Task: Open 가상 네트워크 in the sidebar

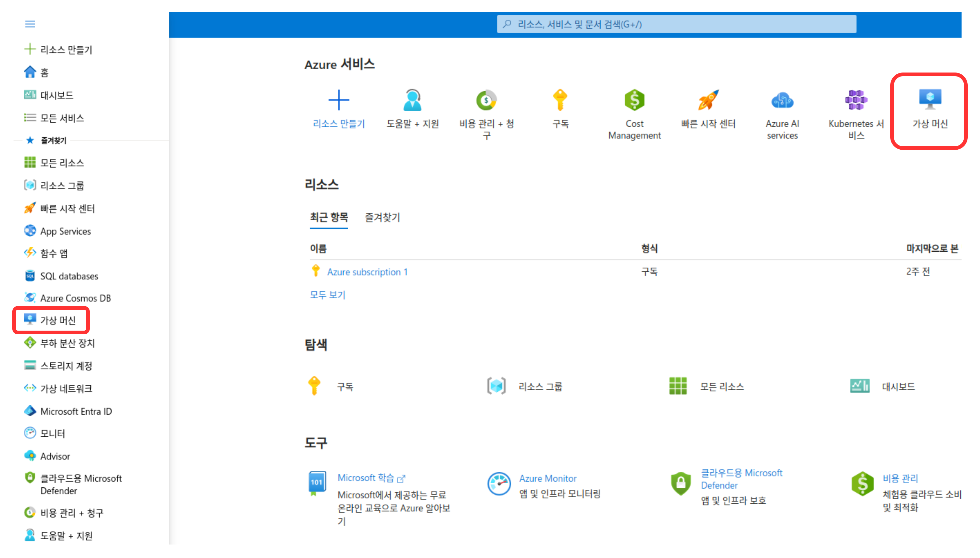Action: coord(58,388)
